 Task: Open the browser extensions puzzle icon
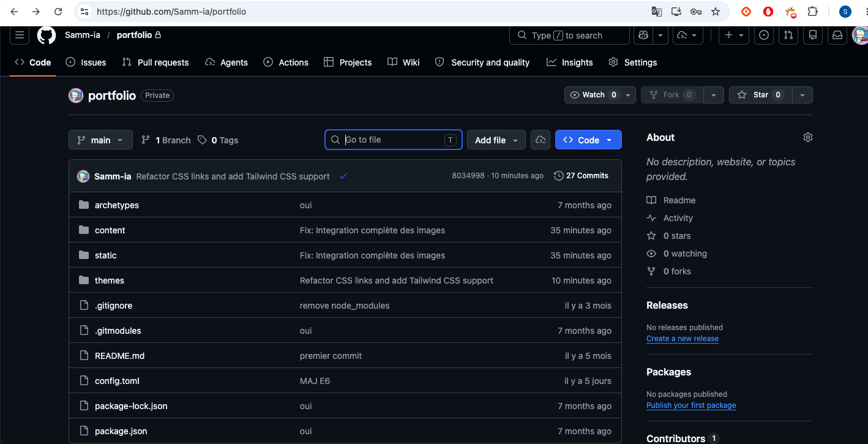click(x=812, y=12)
